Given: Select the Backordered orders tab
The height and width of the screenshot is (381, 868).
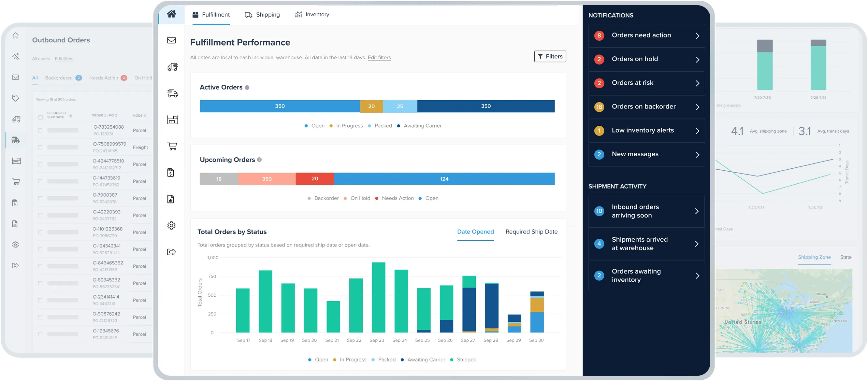Looking at the screenshot, I should point(59,78).
